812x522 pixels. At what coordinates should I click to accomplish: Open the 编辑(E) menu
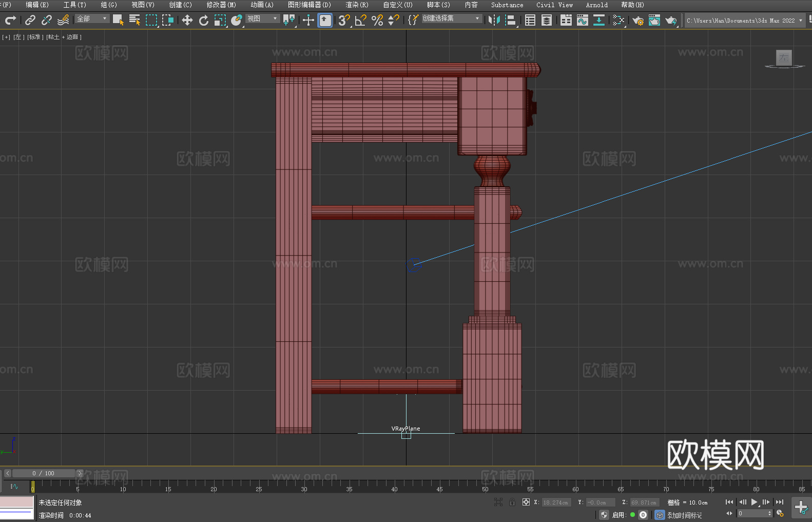(37, 5)
